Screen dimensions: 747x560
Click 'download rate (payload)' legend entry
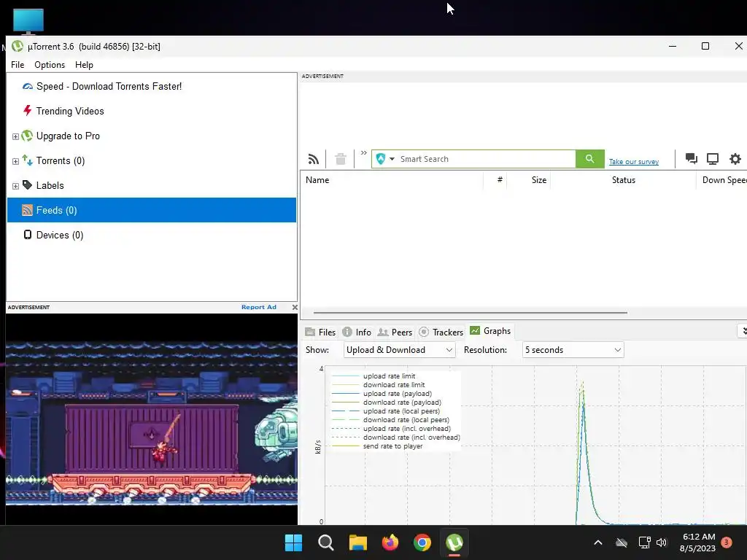tap(402, 402)
